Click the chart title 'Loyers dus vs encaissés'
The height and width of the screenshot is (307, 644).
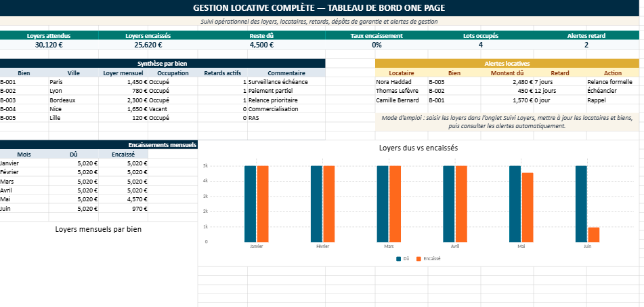coord(418,148)
